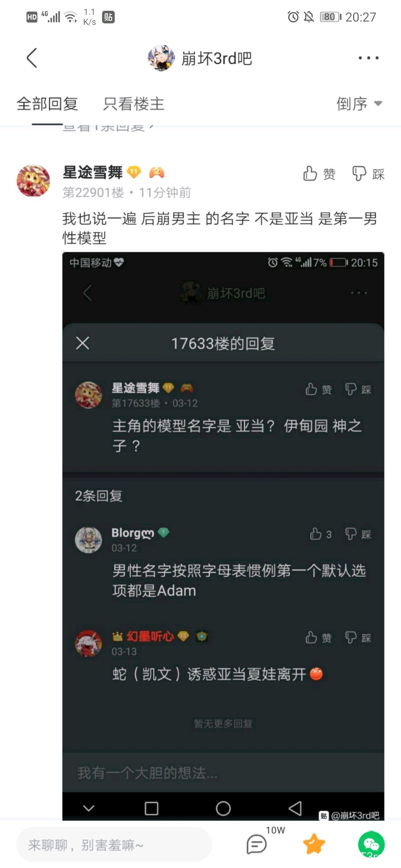This screenshot has width=401, height=868.
Task: Expand the 倒序 sort order dropdown
Action: pyautogui.click(x=359, y=103)
